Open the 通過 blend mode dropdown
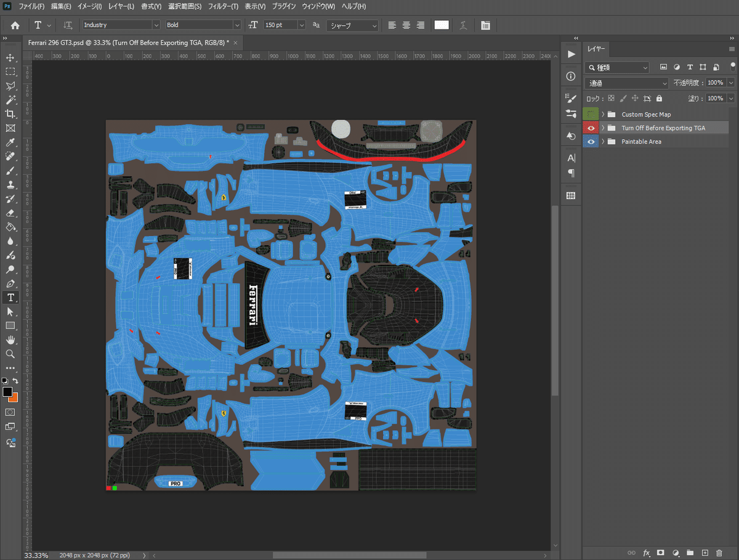Screen dimensions: 739x560 coord(626,83)
